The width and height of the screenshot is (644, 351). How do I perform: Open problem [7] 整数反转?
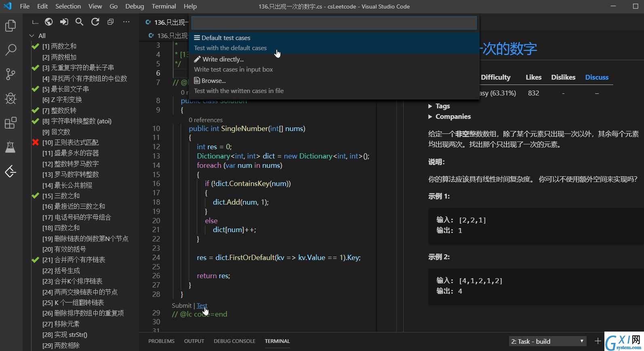coord(59,110)
